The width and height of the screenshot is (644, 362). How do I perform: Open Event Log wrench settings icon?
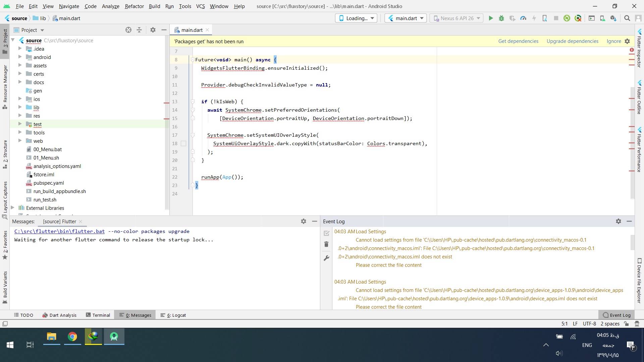pos(326,258)
